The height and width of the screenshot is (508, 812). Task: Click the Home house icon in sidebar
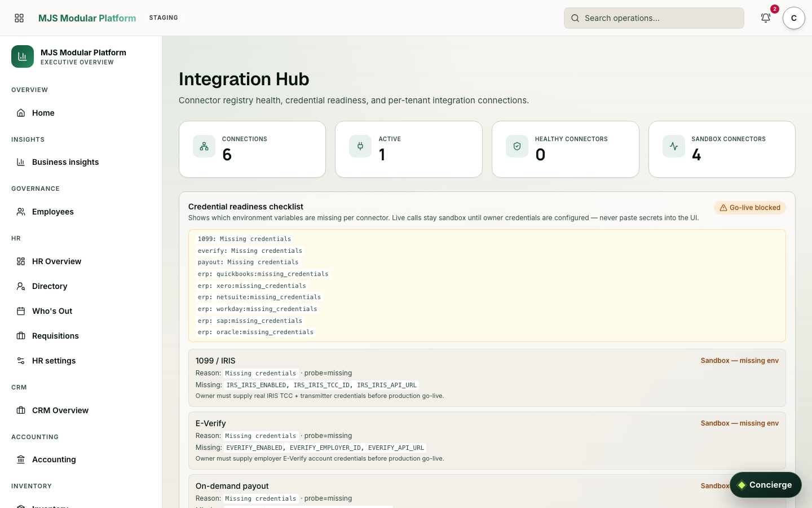pos(21,113)
